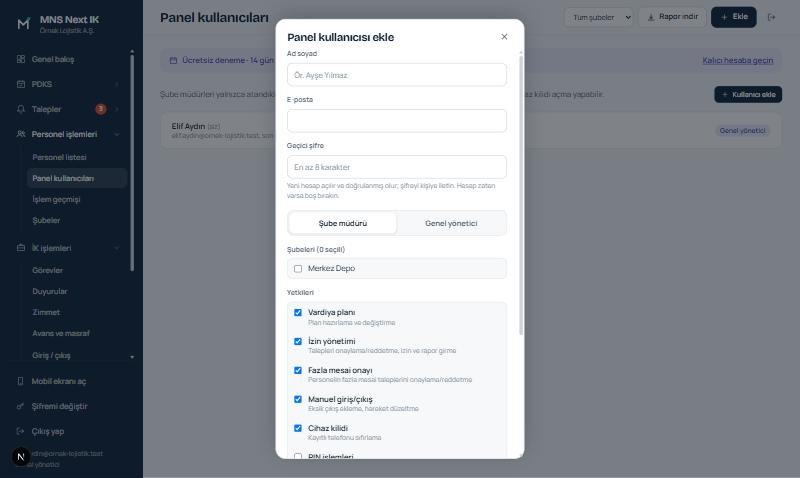The width and height of the screenshot is (800, 478).
Task: Uncheck the İzin yönetimi permission
Action: tap(298, 341)
